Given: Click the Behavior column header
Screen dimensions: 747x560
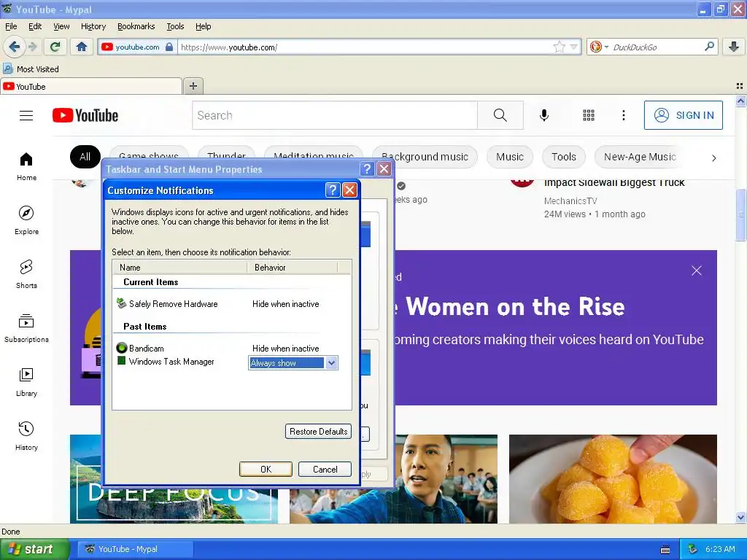Looking at the screenshot, I should pos(293,268).
